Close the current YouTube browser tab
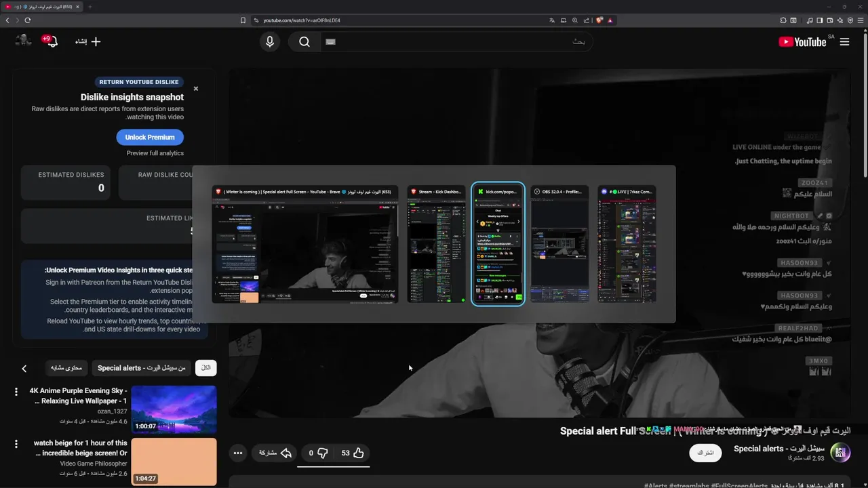 click(77, 7)
